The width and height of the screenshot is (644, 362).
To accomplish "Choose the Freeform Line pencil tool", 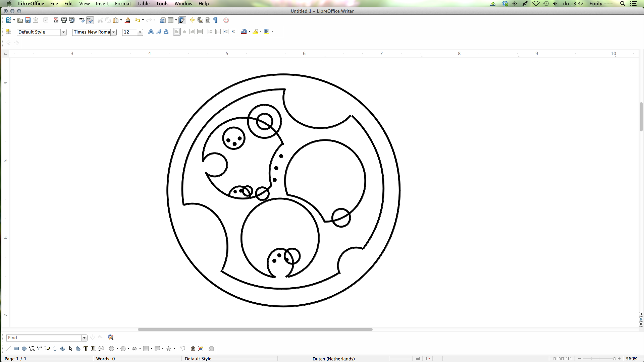I will (x=47, y=349).
